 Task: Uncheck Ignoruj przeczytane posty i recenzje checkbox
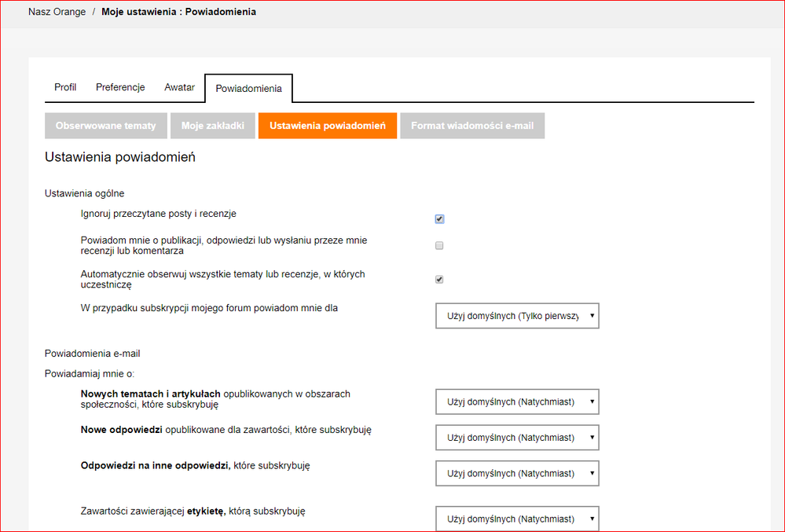click(440, 219)
